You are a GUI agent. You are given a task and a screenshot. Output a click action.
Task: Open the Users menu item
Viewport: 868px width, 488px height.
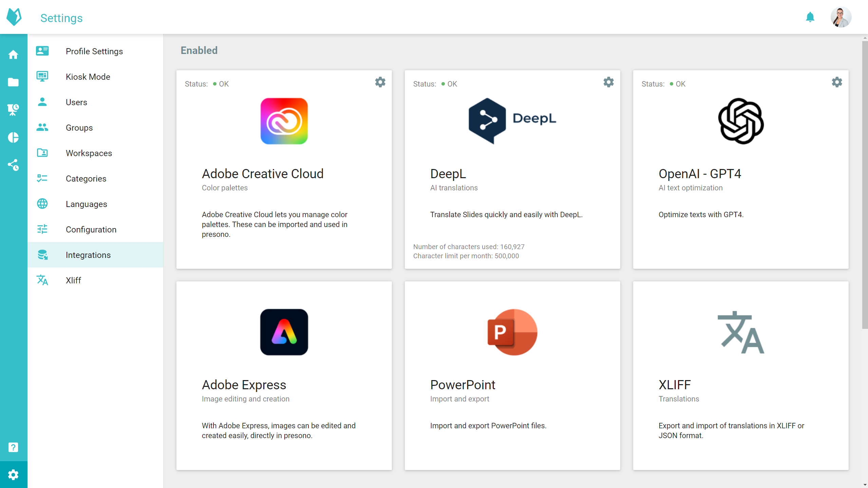95,102
